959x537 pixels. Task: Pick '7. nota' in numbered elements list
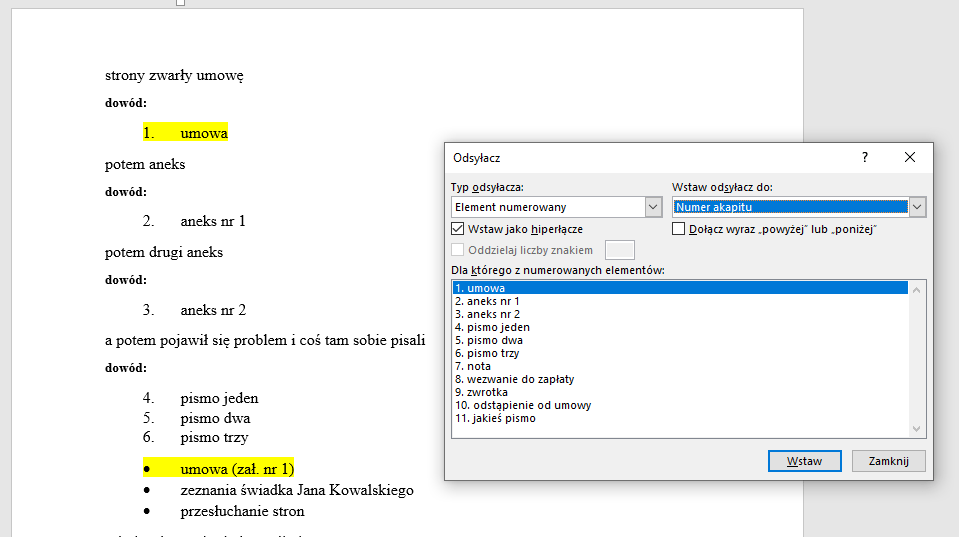click(472, 366)
